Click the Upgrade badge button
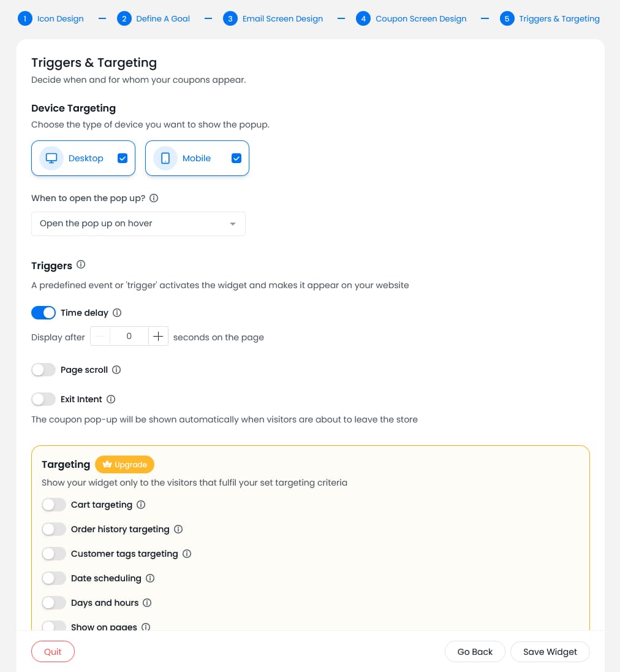The height and width of the screenshot is (672, 620). 125,465
